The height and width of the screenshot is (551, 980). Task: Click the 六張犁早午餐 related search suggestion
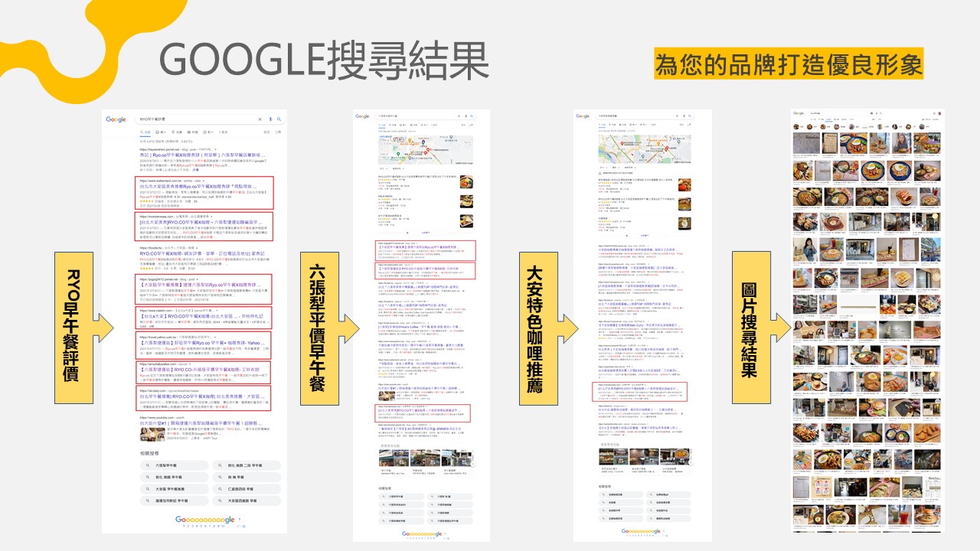tap(167, 465)
